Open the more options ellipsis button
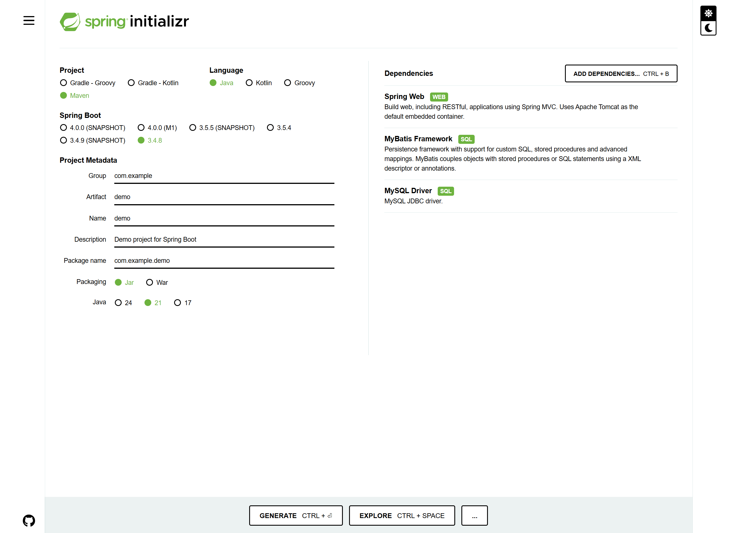This screenshot has height=533, width=756. point(474,516)
